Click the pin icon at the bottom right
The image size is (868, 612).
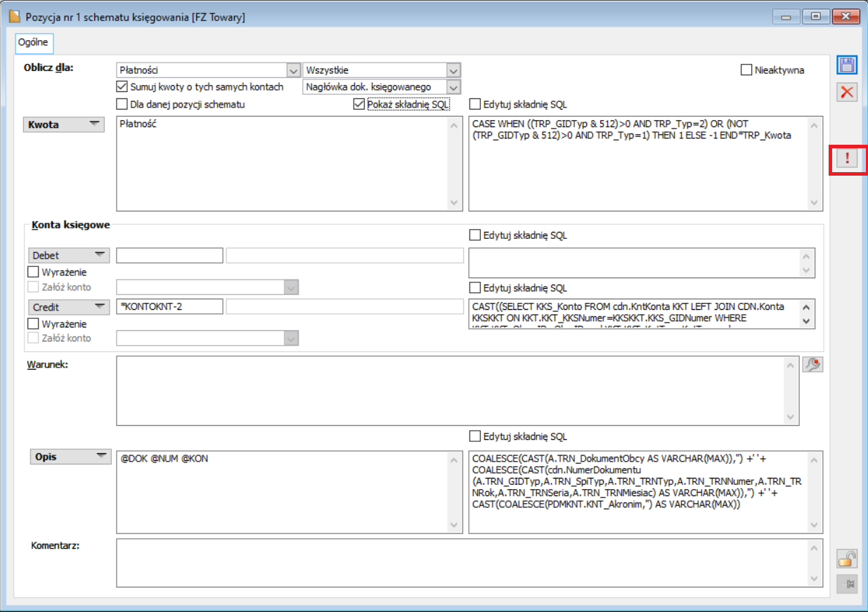(847, 585)
